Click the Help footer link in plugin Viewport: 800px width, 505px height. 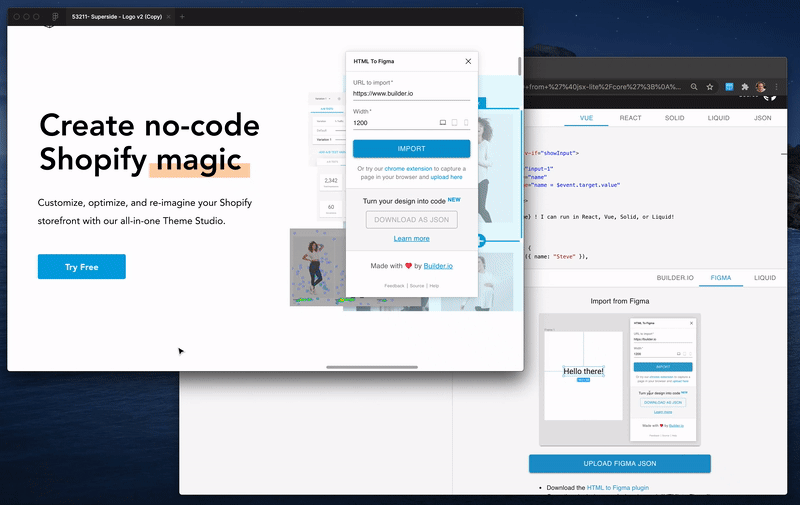(x=434, y=286)
